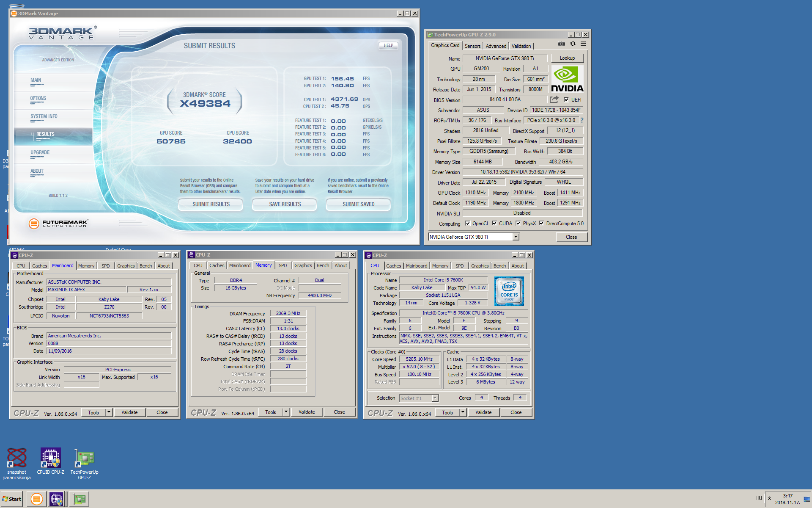Image resolution: width=812 pixels, height=508 pixels.
Task: Click the CPU-Z Memory window title icon
Action: pos(192,255)
